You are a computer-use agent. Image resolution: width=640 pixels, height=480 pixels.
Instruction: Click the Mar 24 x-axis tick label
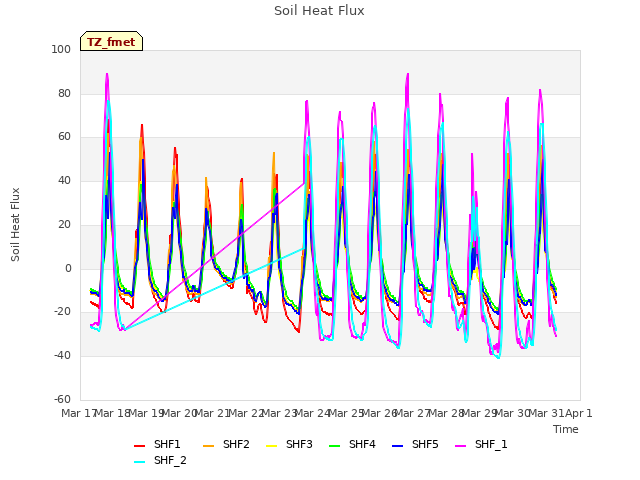click(x=312, y=413)
